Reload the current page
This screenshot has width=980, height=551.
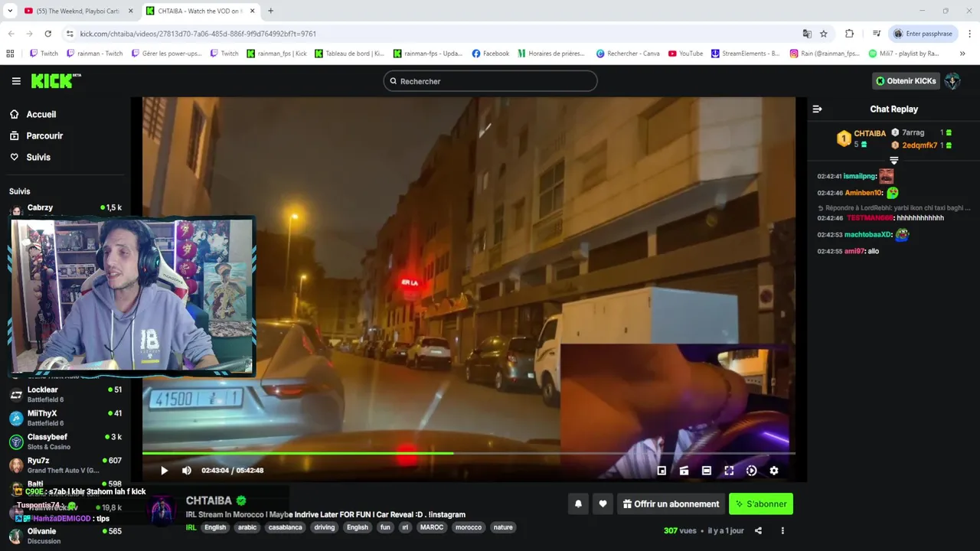[x=47, y=34]
